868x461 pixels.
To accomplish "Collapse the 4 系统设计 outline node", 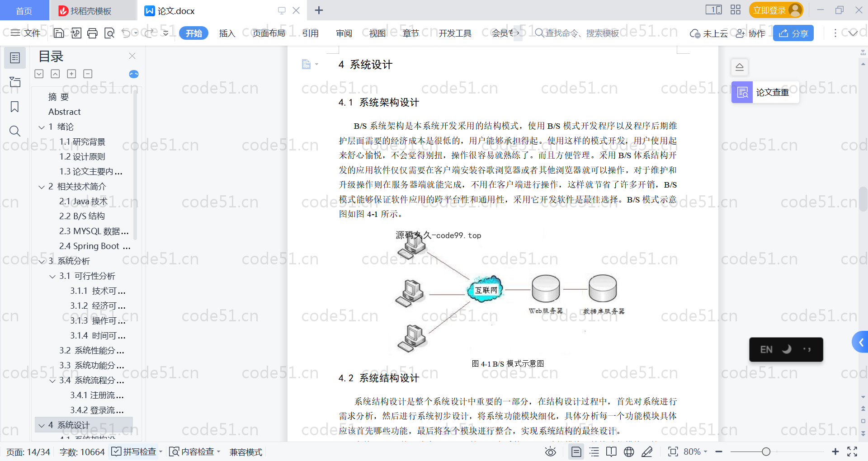I will click(42, 425).
